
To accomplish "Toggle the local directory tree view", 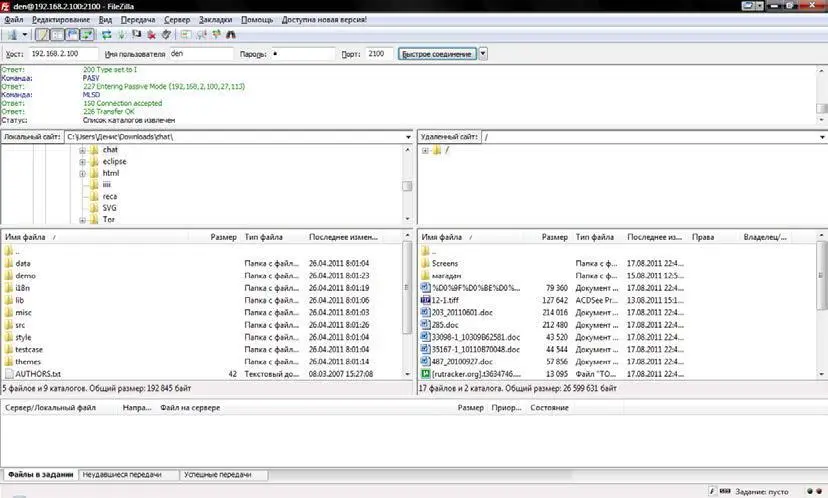I will pyautogui.click(x=57, y=35).
